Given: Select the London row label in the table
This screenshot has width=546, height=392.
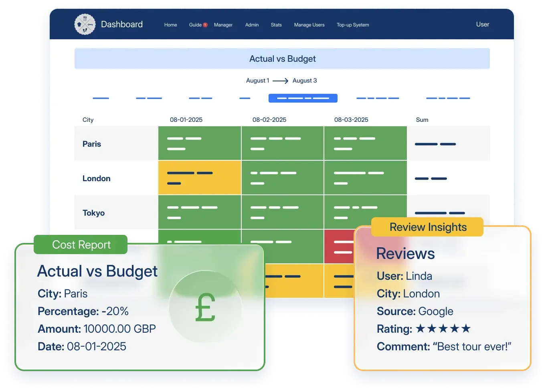Looking at the screenshot, I should click(x=97, y=178).
